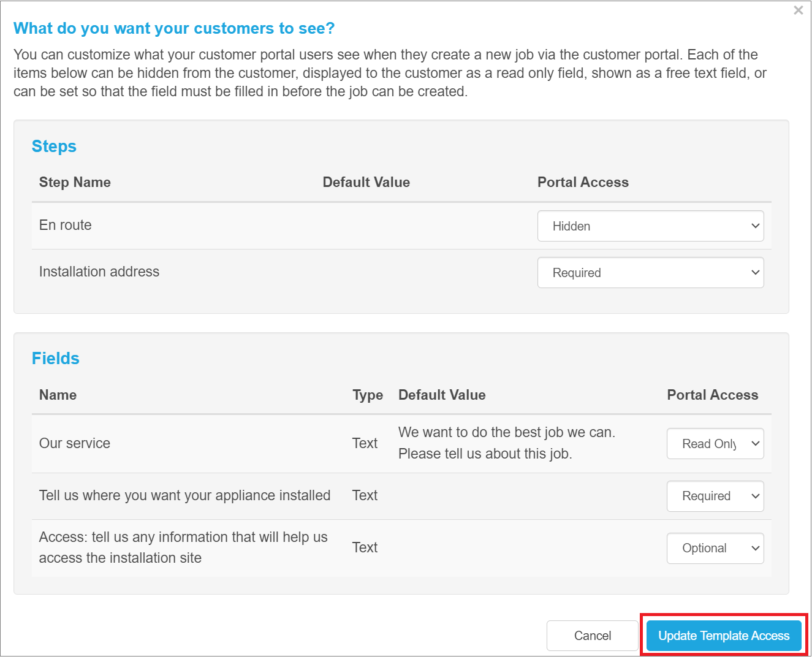Select the 'Our service' field name

coord(75,443)
